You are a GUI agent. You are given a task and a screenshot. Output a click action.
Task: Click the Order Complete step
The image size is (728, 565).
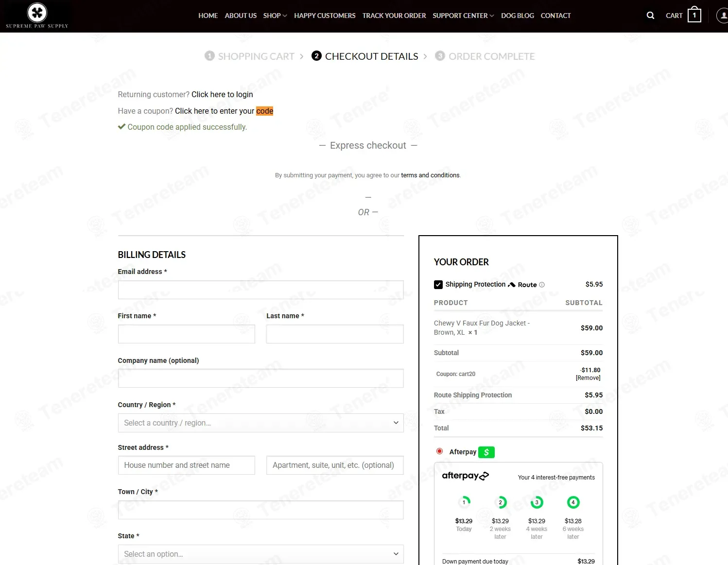point(485,56)
